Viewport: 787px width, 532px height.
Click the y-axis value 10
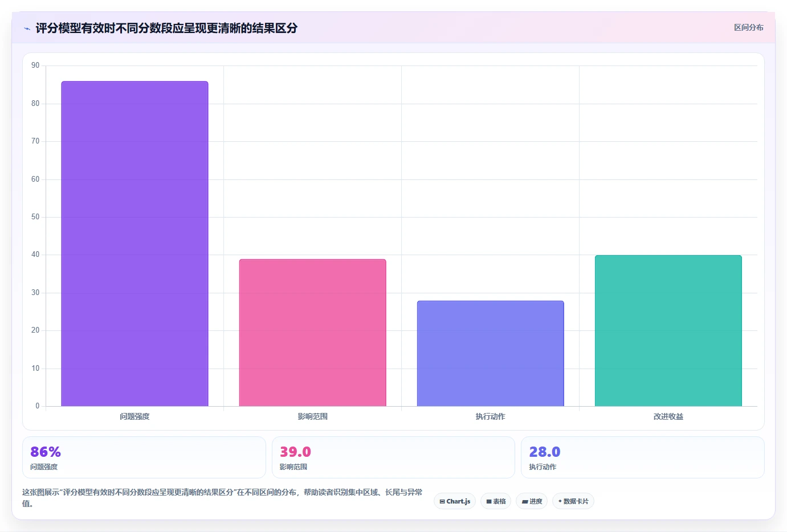(35, 369)
